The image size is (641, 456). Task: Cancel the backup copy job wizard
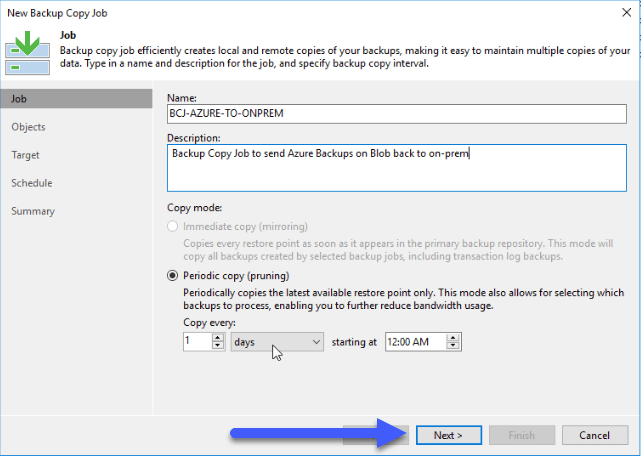pos(595,435)
